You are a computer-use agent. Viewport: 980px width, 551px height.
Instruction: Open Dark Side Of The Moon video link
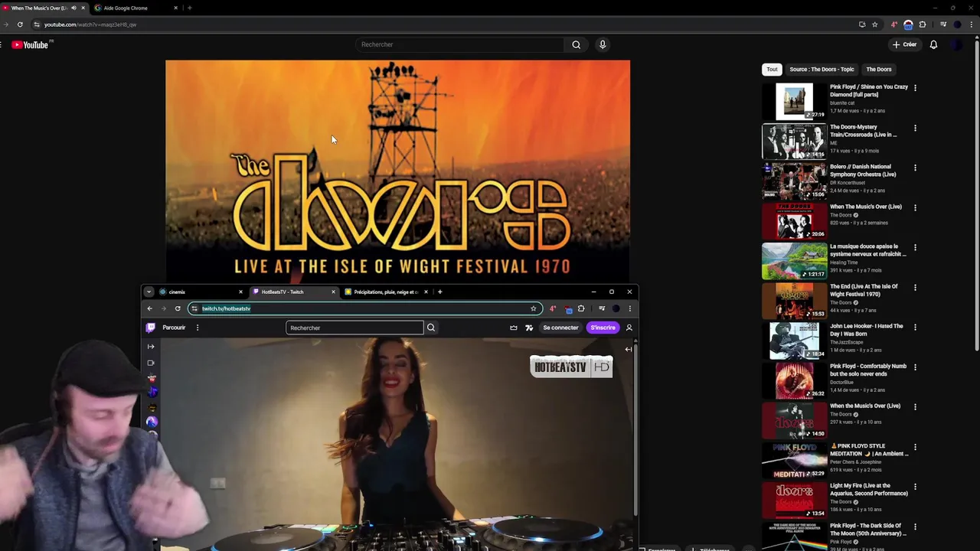pos(868,529)
